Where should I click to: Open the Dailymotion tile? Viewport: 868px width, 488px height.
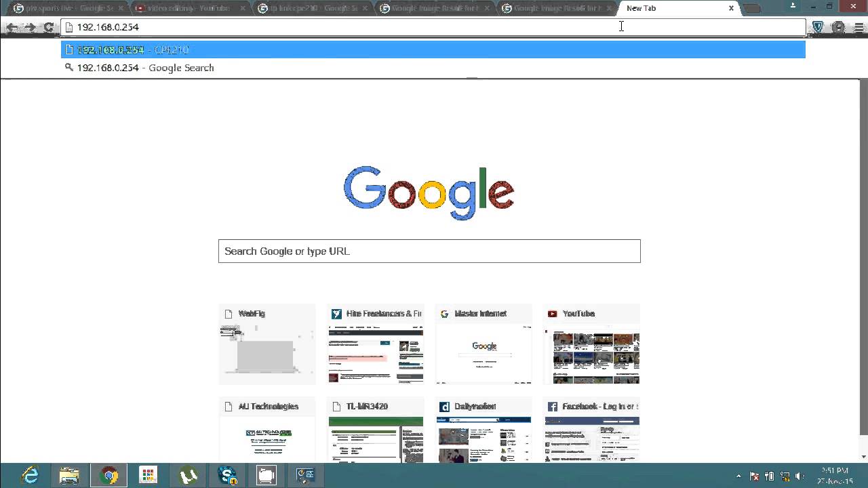(x=484, y=430)
